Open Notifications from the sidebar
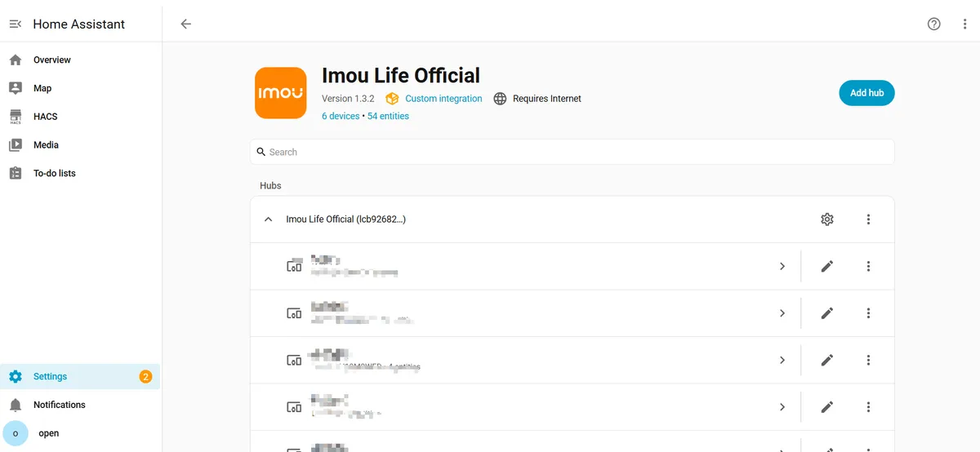980x452 pixels. 80,405
